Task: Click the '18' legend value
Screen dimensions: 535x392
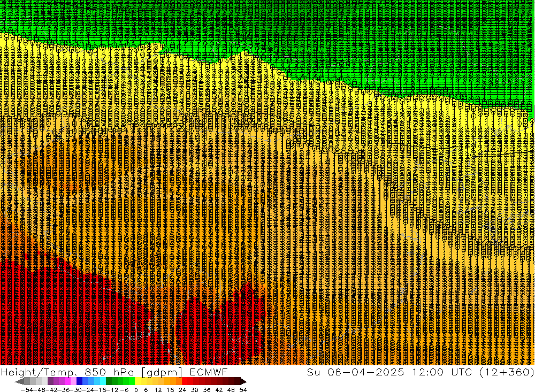Action: pyautogui.click(x=170, y=390)
